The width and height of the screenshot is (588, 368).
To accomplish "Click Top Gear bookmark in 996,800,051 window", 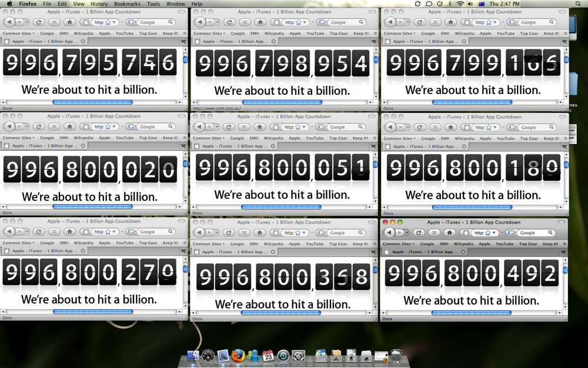I will click(x=338, y=138).
